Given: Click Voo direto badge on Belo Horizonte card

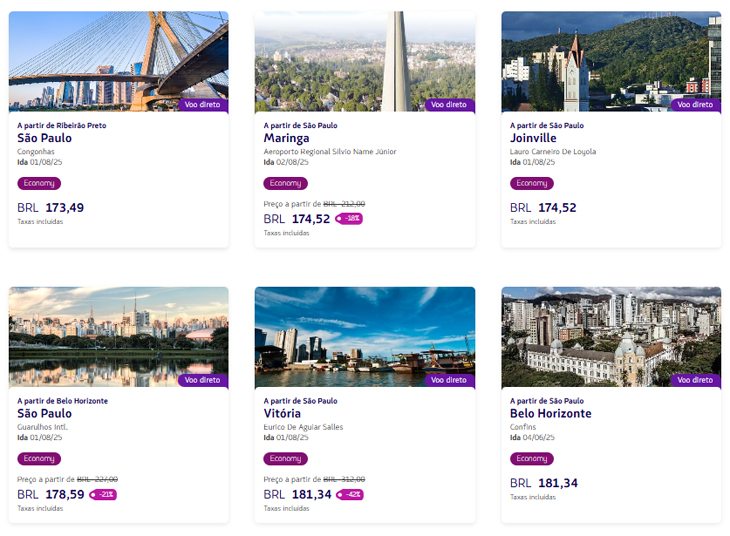Looking at the screenshot, I should click(696, 380).
